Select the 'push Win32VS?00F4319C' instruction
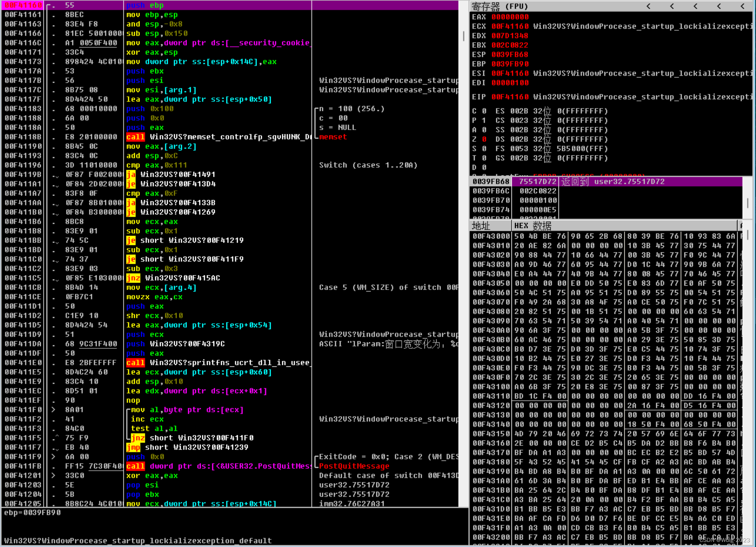The width and height of the screenshot is (756, 547). (176, 344)
